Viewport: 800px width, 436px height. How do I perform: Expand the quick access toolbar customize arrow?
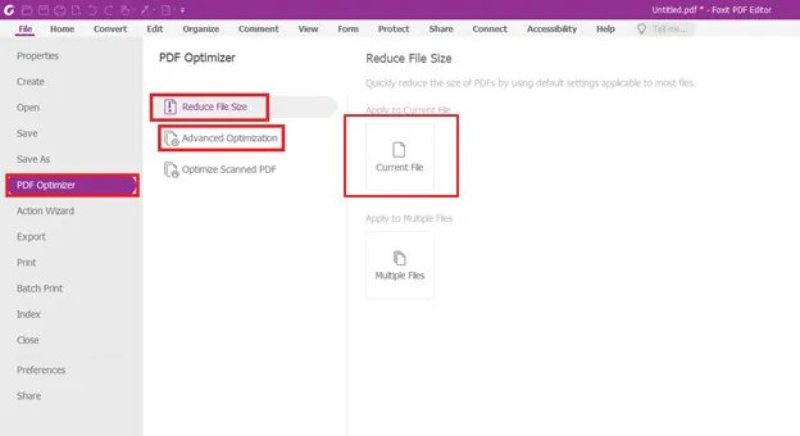point(182,9)
